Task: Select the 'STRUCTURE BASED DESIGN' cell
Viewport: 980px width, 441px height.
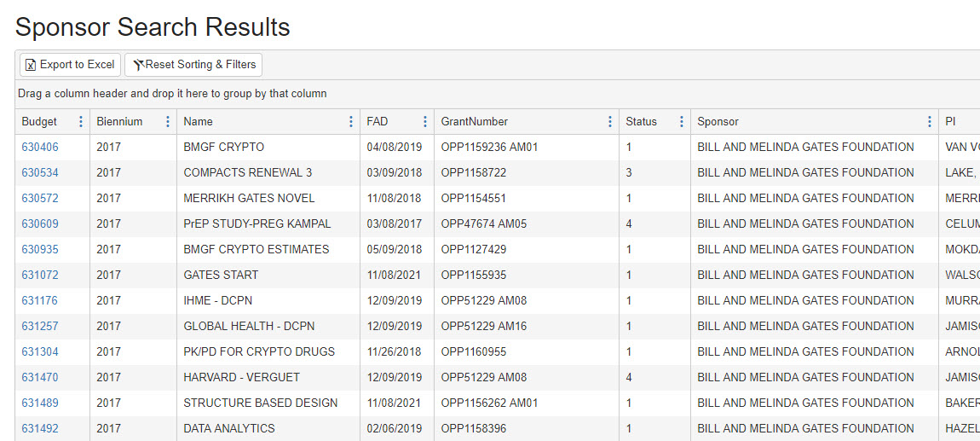Action: (x=268, y=403)
